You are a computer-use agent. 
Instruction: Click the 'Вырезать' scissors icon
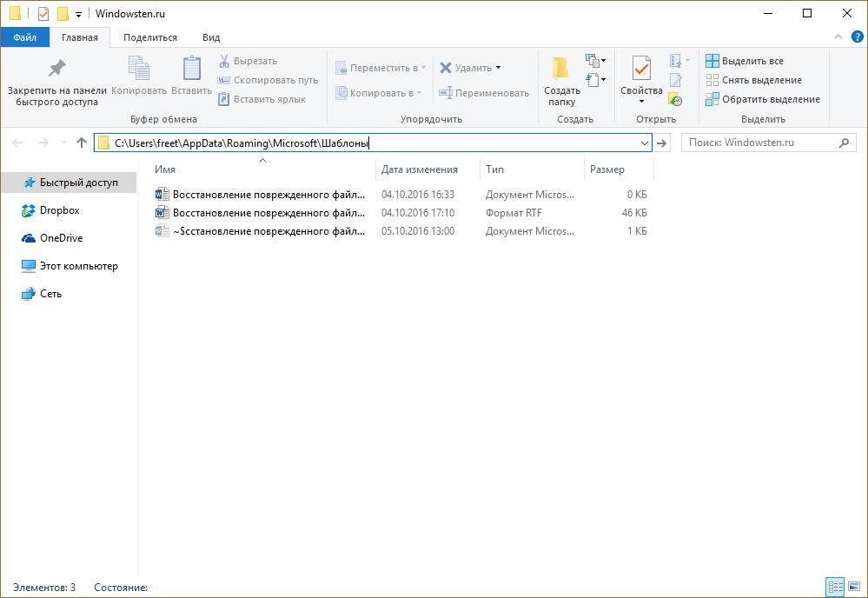[223, 61]
